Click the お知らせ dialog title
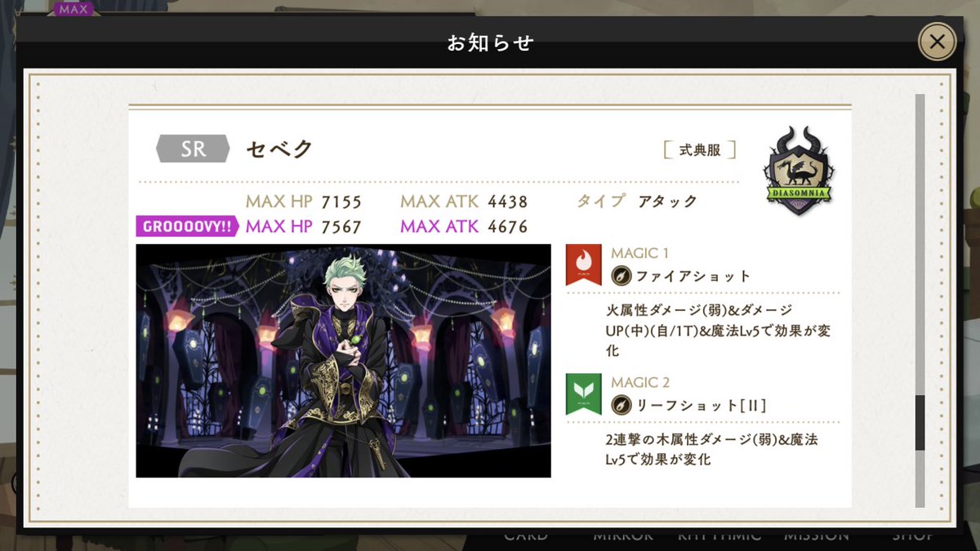980x551 pixels. click(490, 42)
